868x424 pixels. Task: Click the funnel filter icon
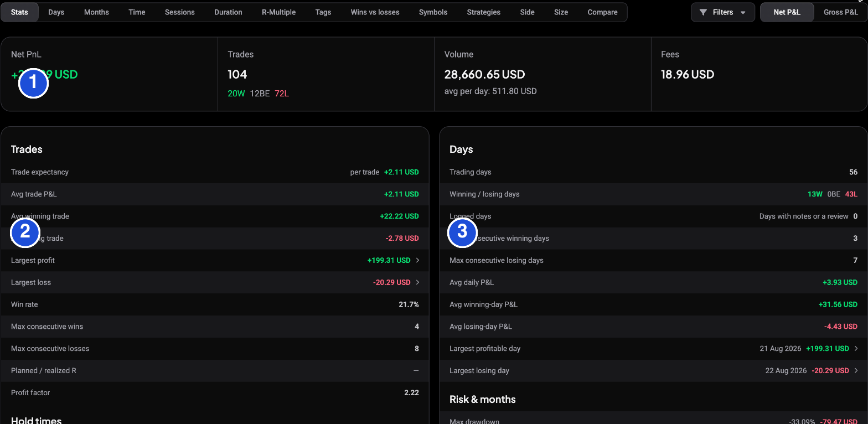pyautogui.click(x=703, y=12)
